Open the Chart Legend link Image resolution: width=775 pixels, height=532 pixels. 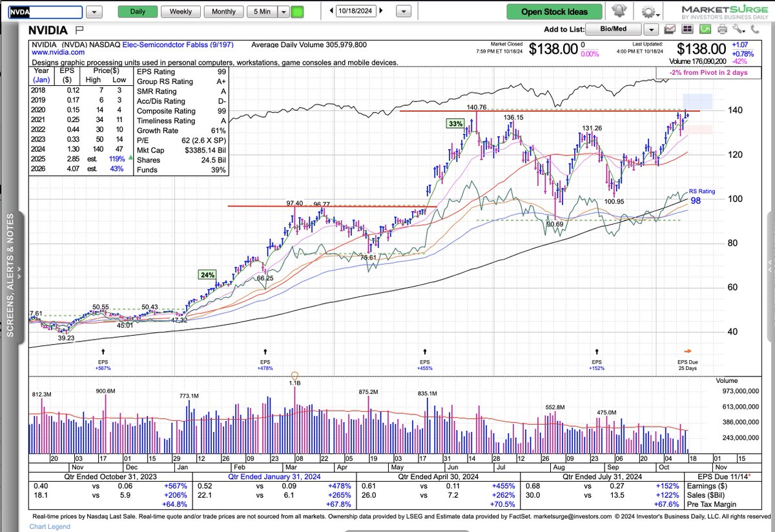[50, 527]
